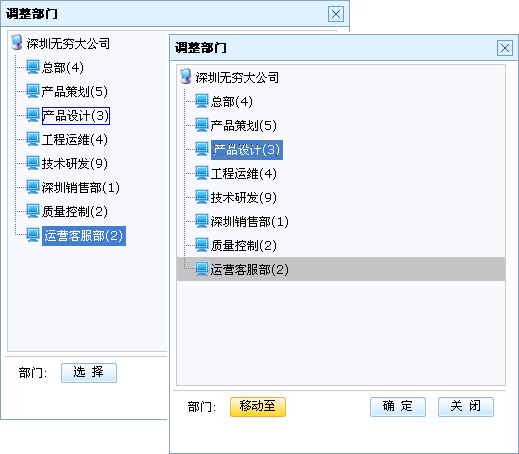The image size is (519, 454).
Task: Choose 质量控制(2) in the front dialog tree
Action: point(243,246)
